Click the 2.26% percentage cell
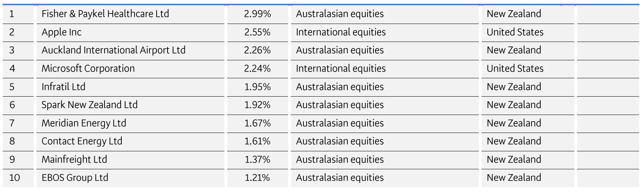The width and height of the screenshot is (644, 194). coord(257,50)
